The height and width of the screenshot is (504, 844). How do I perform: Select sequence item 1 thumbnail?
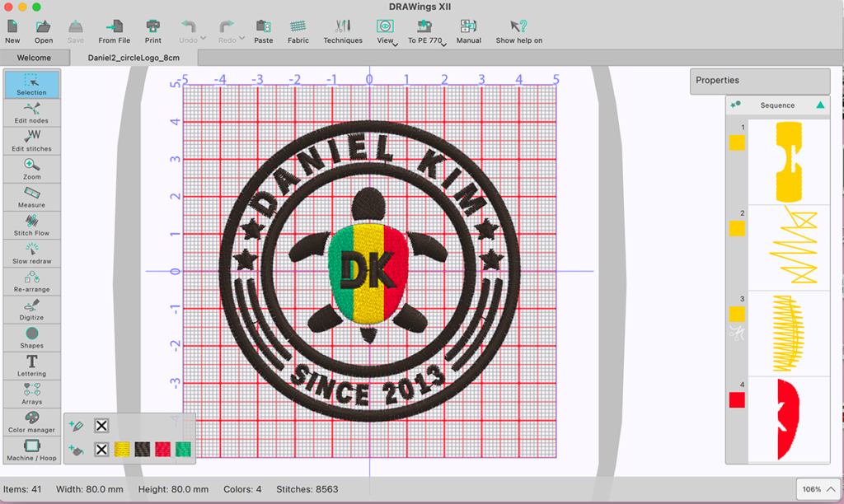click(x=789, y=162)
